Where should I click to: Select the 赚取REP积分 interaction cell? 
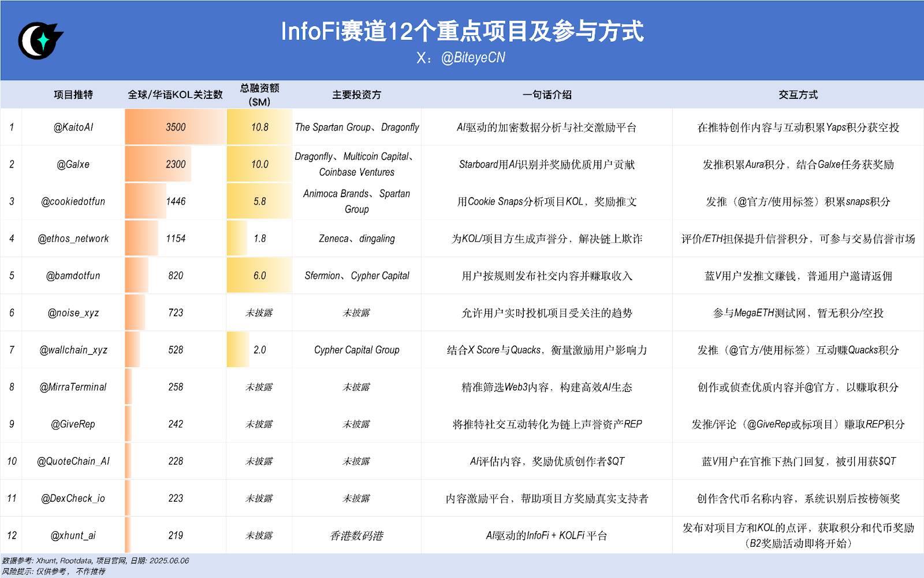coord(798,424)
